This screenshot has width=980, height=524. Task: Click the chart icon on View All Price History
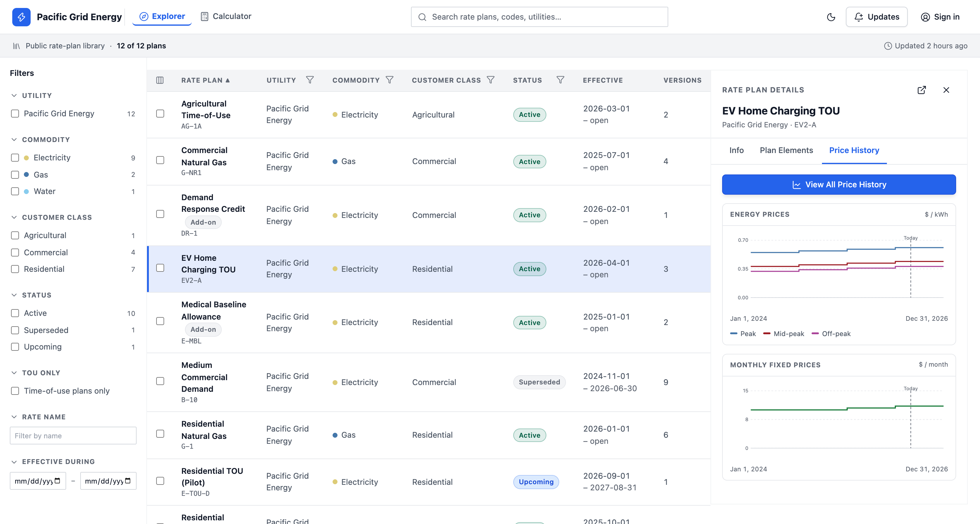[x=796, y=185]
